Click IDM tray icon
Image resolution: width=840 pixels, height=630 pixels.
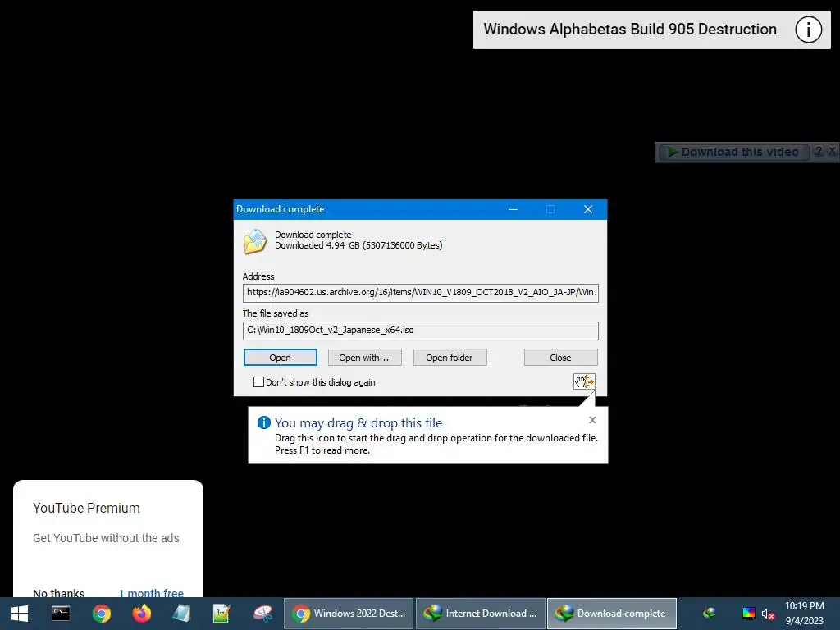click(710, 614)
